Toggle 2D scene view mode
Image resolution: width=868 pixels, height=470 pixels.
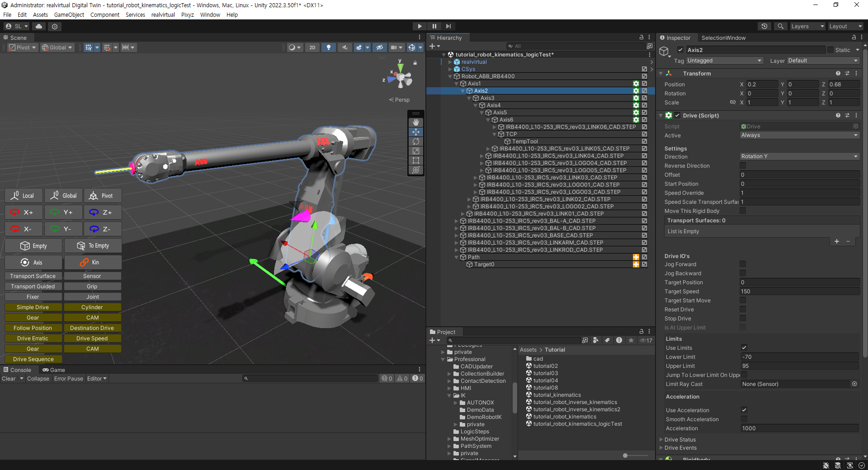(x=312, y=47)
